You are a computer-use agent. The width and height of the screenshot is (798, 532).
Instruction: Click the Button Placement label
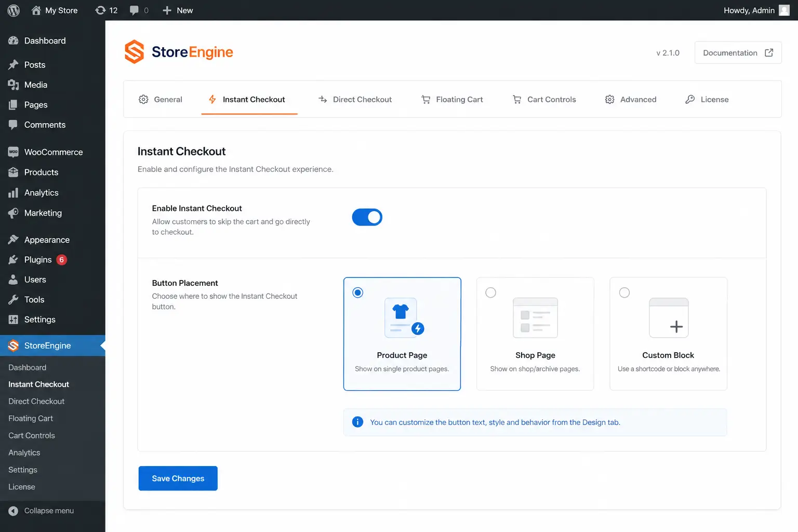pyautogui.click(x=185, y=283)
